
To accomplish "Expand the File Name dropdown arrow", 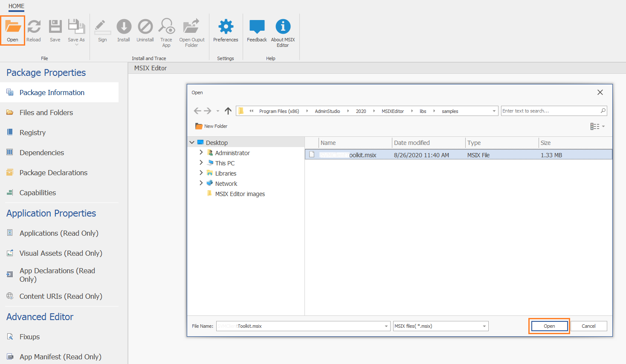I will point(386,326).
